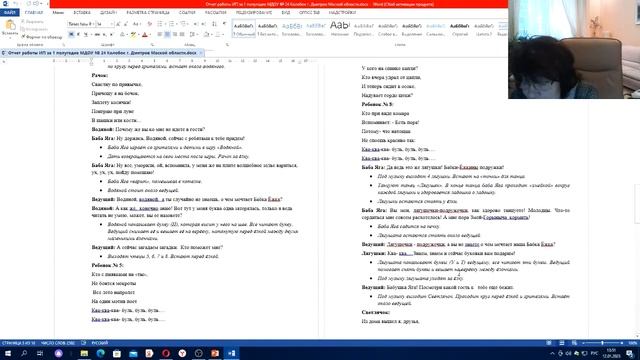Increase font size with grow-font icon
This screenshot has width=640, height=360.
118,24
